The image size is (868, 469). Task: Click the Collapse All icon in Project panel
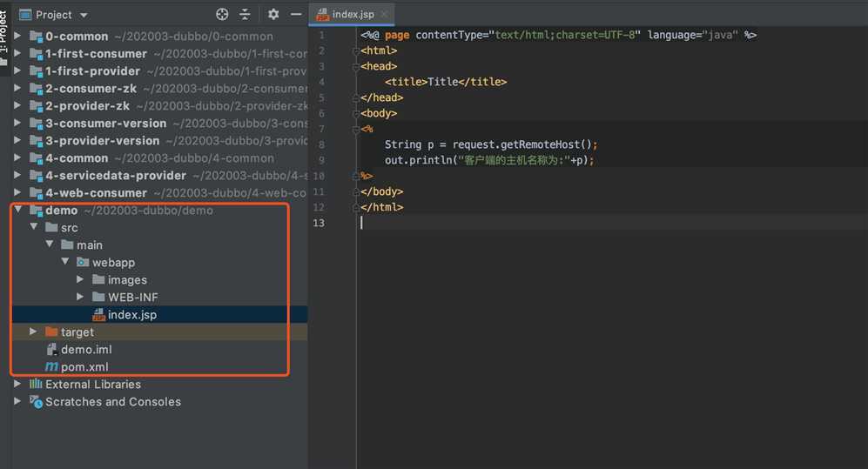tap(245, 15)
